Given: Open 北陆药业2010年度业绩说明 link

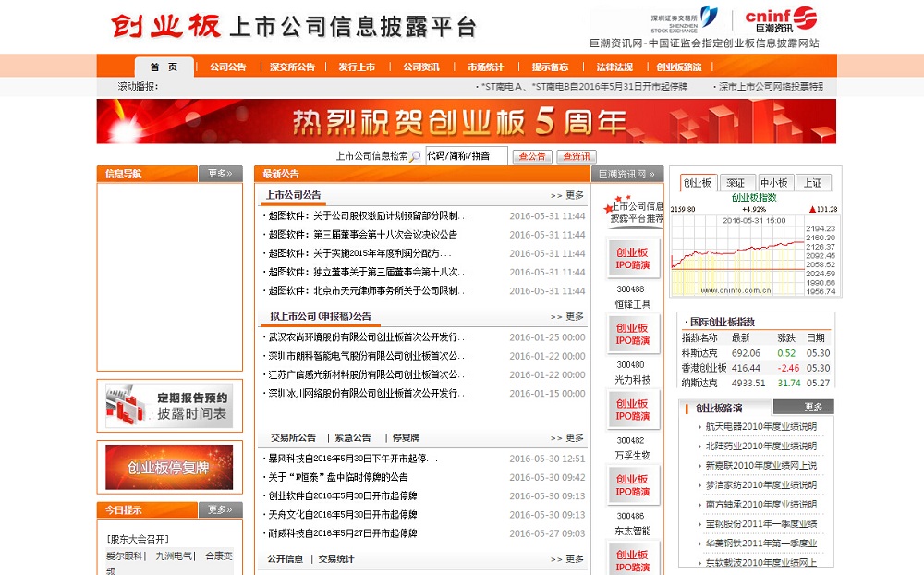Looking at the screenshot, I should click(x=760, y=446).
